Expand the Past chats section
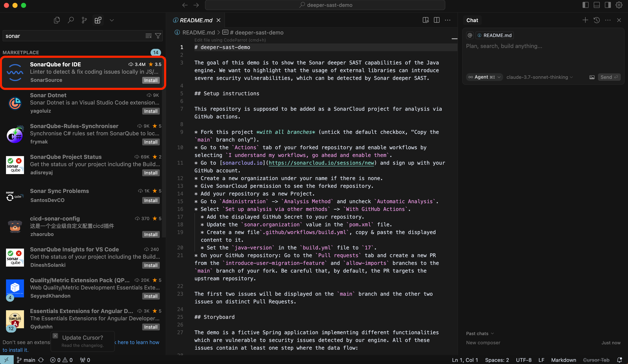 [x=480, y=333]
